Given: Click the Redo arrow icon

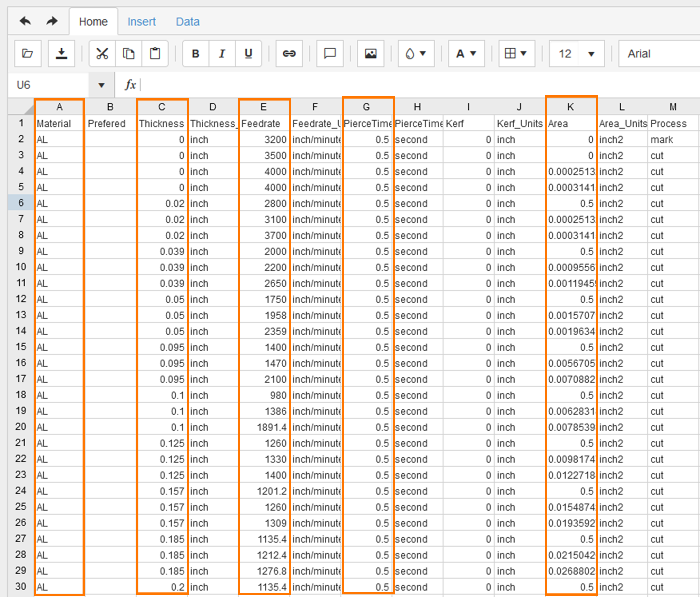Looking at the screenshot, I should pos(52,21).
